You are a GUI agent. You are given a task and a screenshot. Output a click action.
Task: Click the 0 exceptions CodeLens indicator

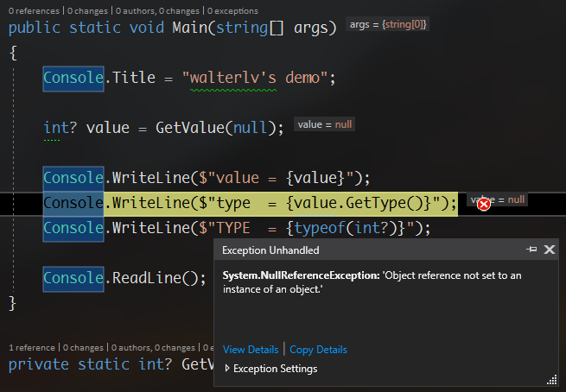[x=232, y=11]
